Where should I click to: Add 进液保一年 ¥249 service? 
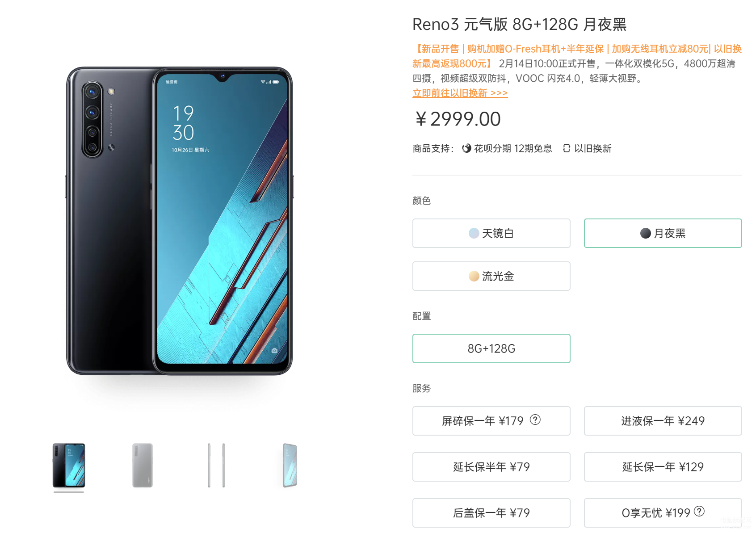[663, 421]
